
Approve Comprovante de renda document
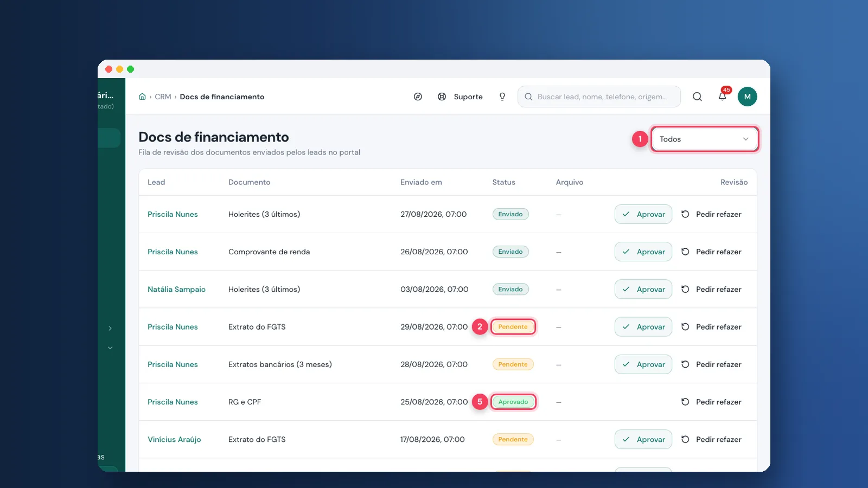pyautogui.click(x=643, y=252)
